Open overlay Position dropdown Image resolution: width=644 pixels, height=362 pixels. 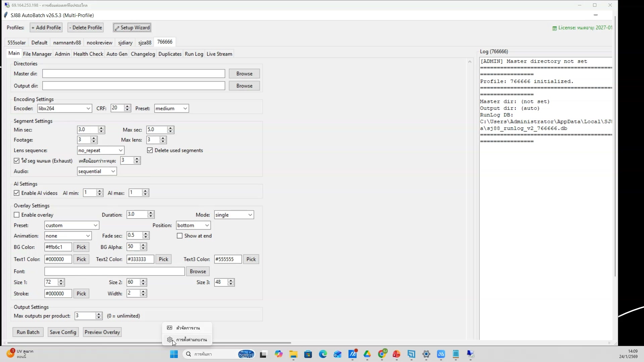click(207, 226)
